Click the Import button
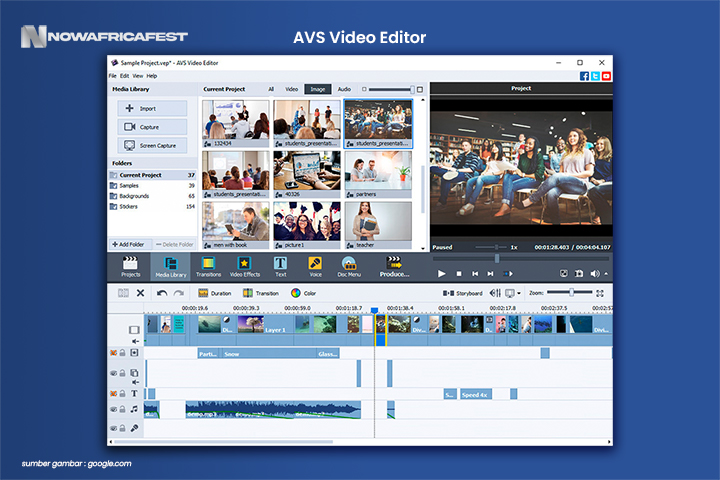The width and height of the screenshot is (720, 480). [x=152, y=108]
